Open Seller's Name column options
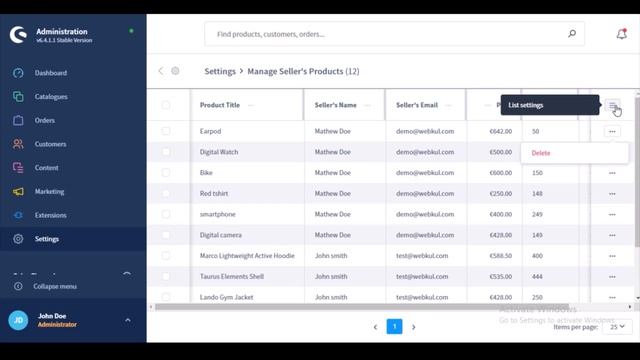This screenshot has height=360, width=640. 367,105
